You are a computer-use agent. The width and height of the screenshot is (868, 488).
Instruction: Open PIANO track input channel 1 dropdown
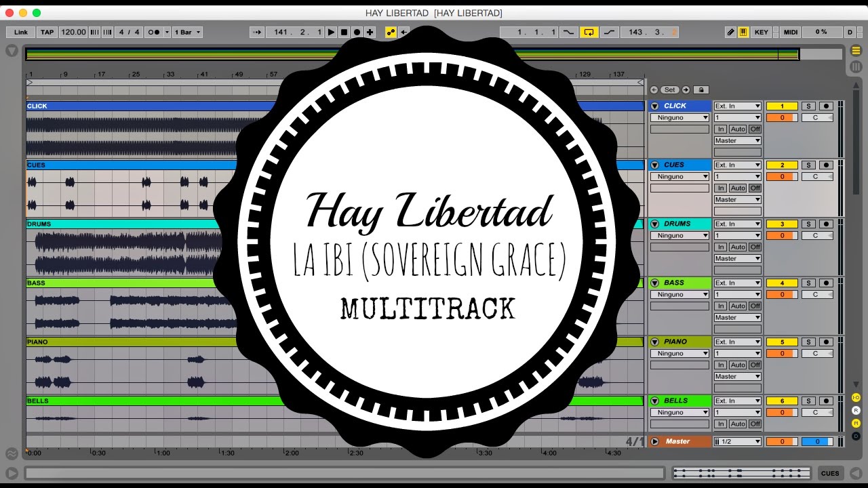(738, 353)
